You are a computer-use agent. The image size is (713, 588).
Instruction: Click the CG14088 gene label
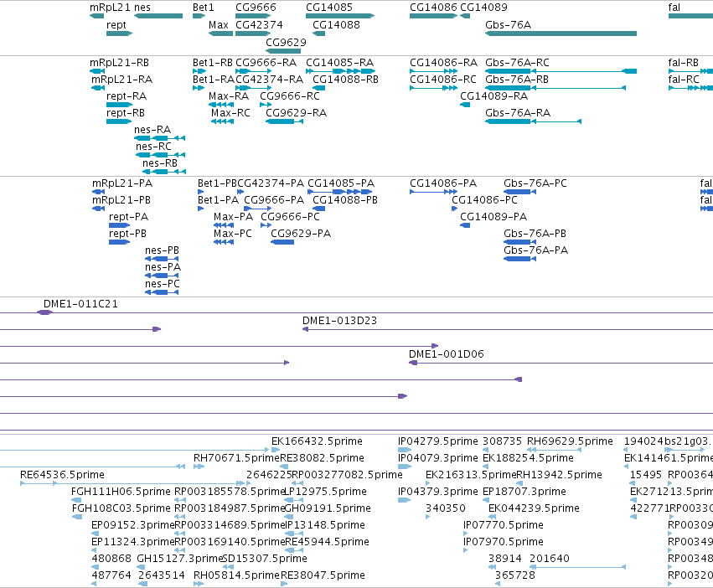pos(336,25)
